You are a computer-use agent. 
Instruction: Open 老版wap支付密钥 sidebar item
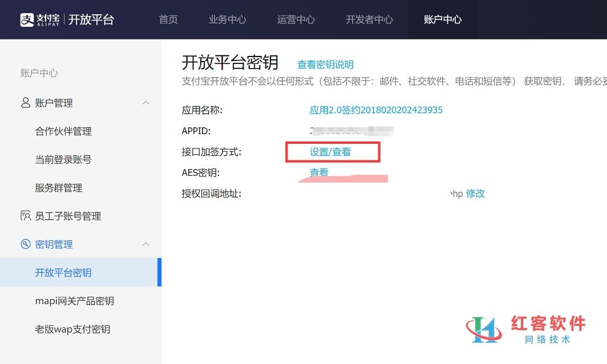[x=73, y=329]
